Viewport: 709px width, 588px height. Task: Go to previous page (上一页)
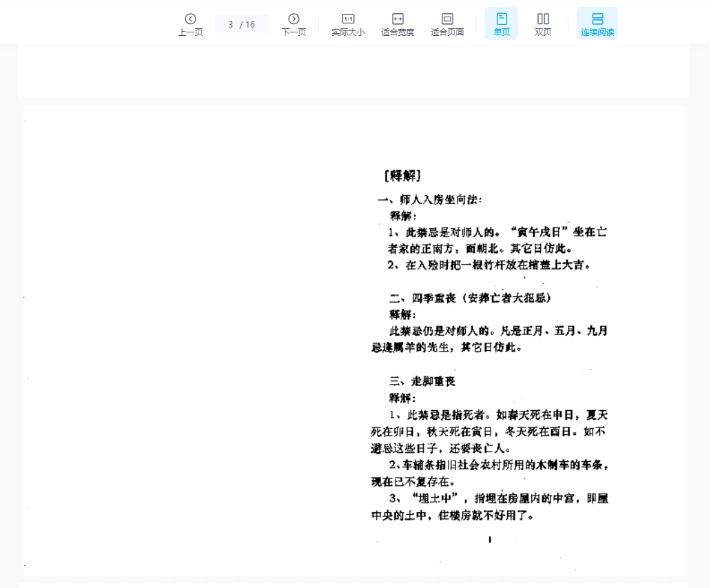[190, 24]
